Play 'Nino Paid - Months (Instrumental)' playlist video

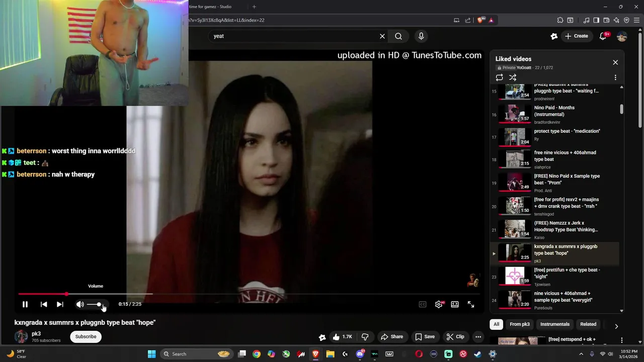point(554,114)
